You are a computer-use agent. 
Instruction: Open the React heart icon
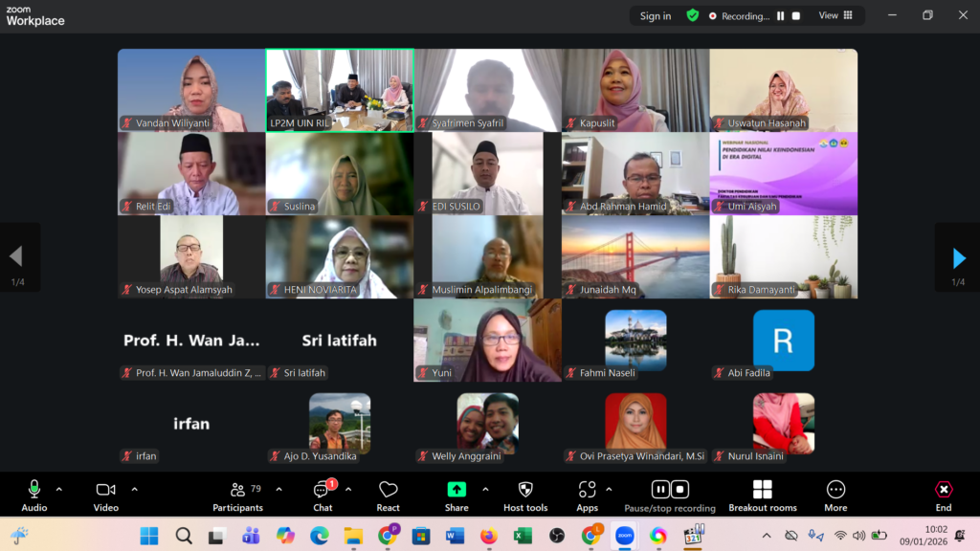(388, 490)
